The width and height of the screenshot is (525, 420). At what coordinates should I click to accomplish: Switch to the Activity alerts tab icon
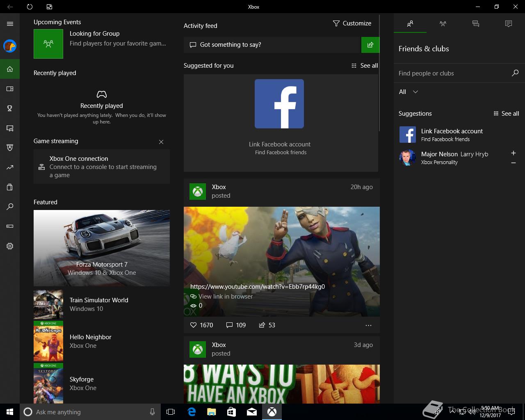(509, 24)
